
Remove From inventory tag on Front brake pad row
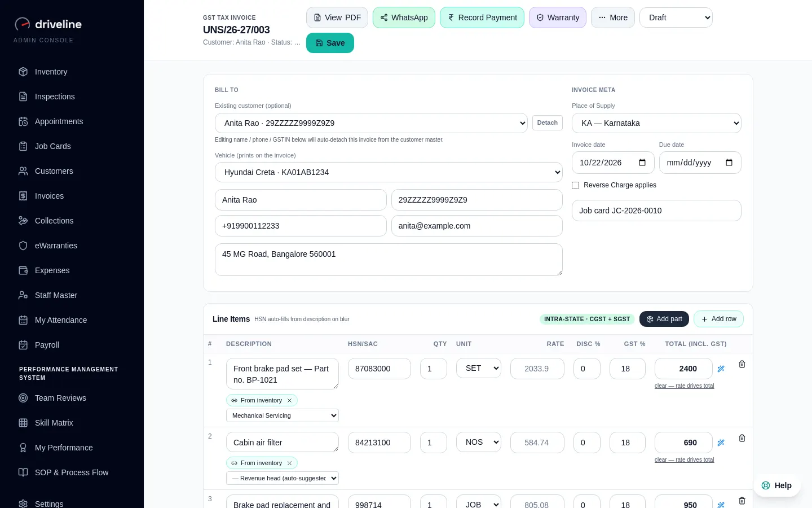click(289, 400)
